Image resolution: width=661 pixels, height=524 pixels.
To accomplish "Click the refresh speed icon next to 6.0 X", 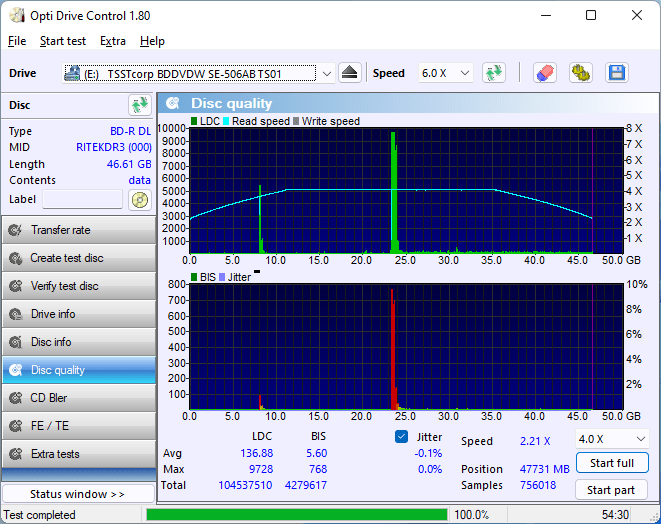I will (x=493, y=73).
